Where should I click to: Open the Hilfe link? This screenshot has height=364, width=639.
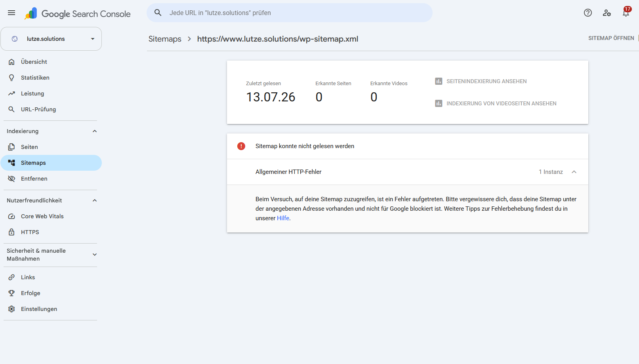283,218
